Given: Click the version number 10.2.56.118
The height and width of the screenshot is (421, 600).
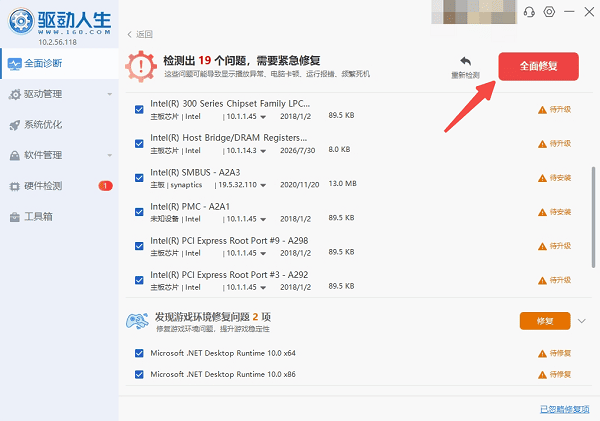Looking at the screenshot, I should point(57,42).
